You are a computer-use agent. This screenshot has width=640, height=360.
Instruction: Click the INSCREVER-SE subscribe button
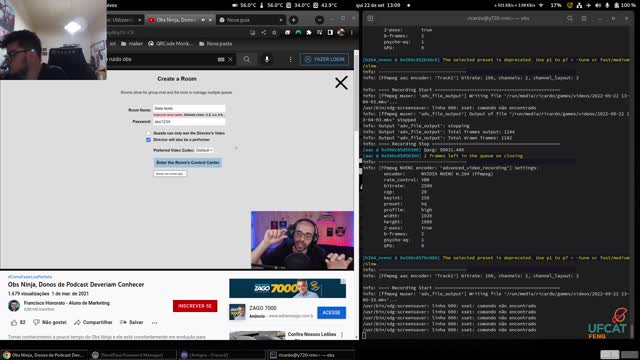point(195,306)
